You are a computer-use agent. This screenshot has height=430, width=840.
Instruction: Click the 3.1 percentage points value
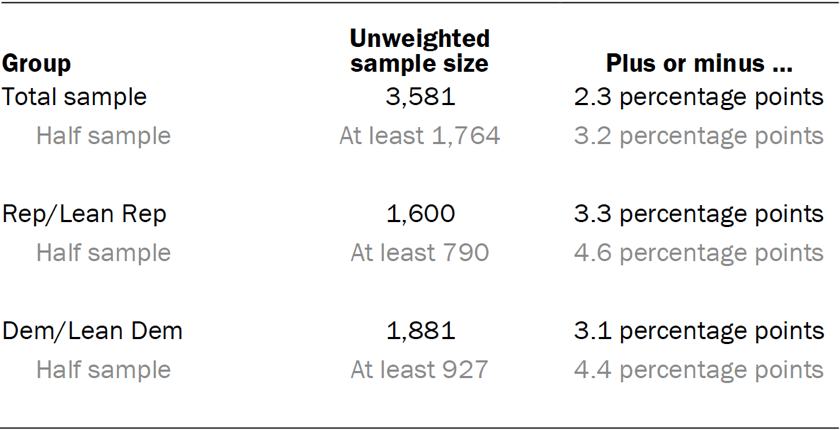(699, 331)
